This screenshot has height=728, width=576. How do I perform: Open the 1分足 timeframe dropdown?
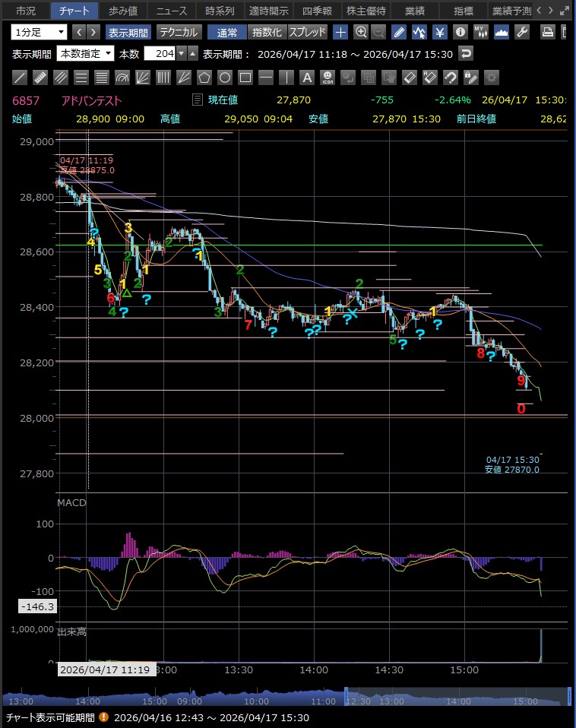click(x=39, y=32)
